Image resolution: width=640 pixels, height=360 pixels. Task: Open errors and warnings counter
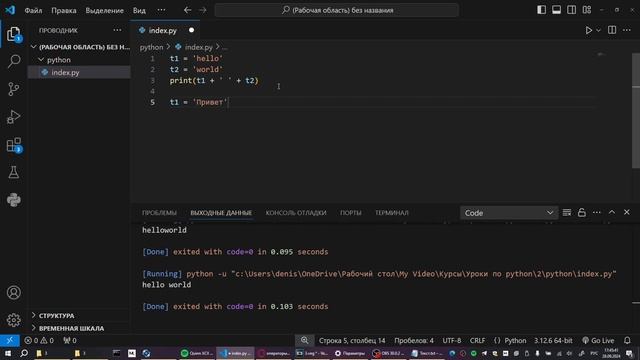(39, 340)
